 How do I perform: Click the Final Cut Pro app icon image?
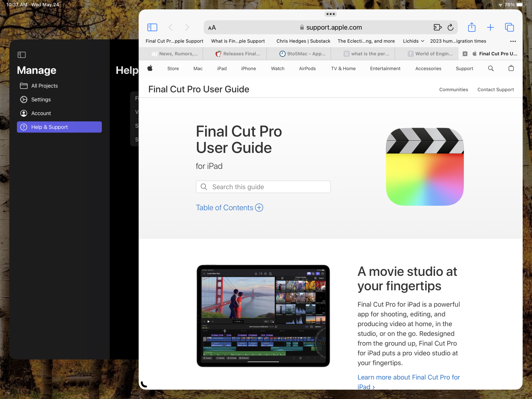[x=425, y=167]
